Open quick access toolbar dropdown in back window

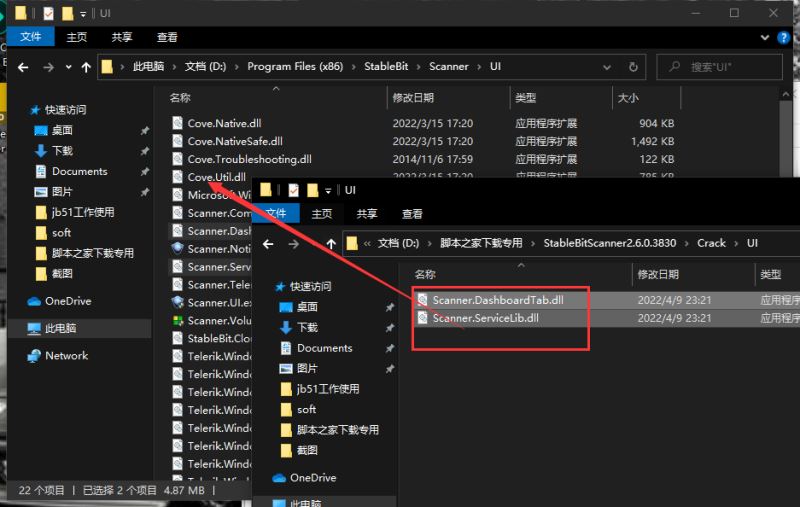click(x=83, y=14)
